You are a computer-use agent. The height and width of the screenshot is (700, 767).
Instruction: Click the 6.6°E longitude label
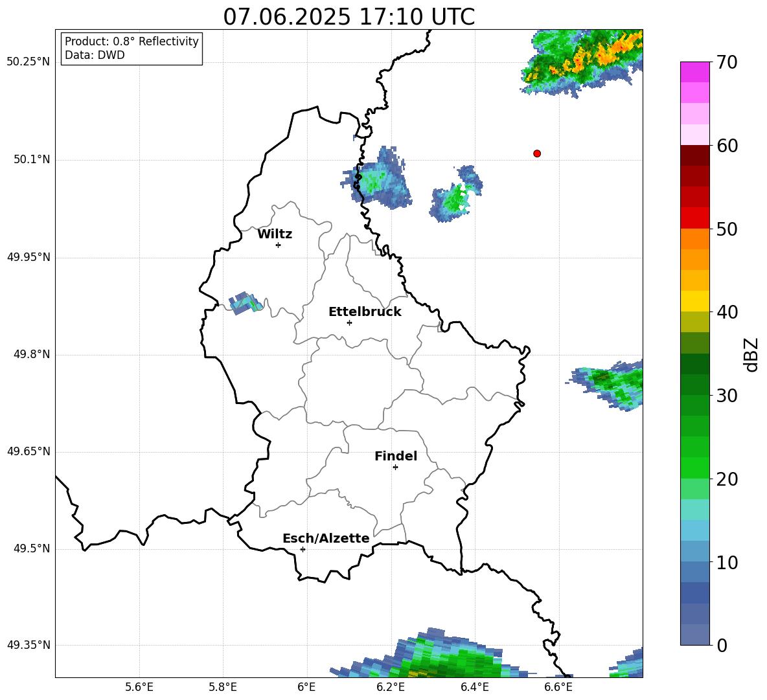(x=558, y=687)
